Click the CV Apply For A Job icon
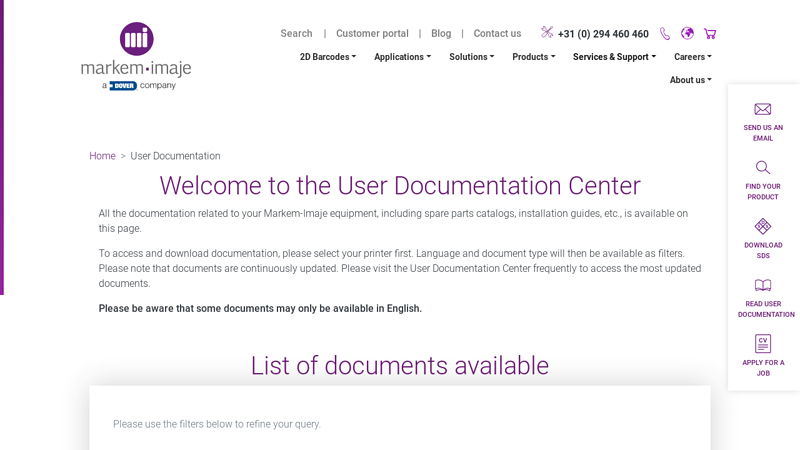This screenshot has height=450, width=800. 763,343
